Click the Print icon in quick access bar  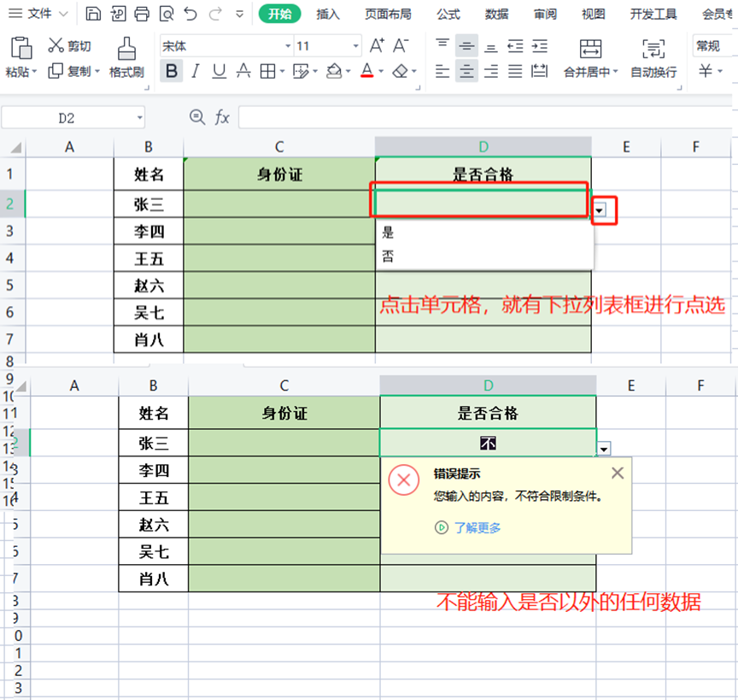142,15
